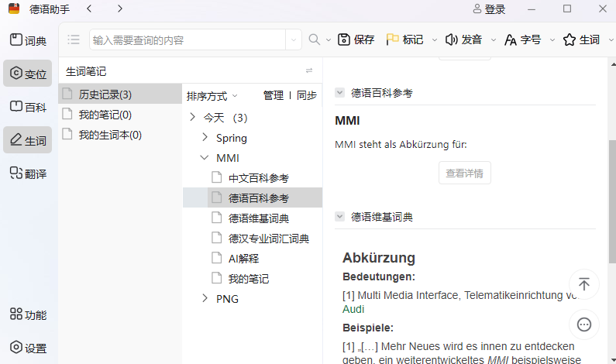Collapse the 德语维基词典 section toggle
This screenshot has width=616, height=364.
[x=339, y=217]
